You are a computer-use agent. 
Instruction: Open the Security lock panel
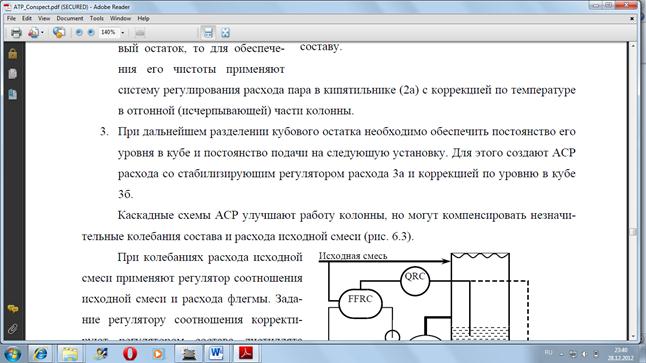click(x=13, y=54)
